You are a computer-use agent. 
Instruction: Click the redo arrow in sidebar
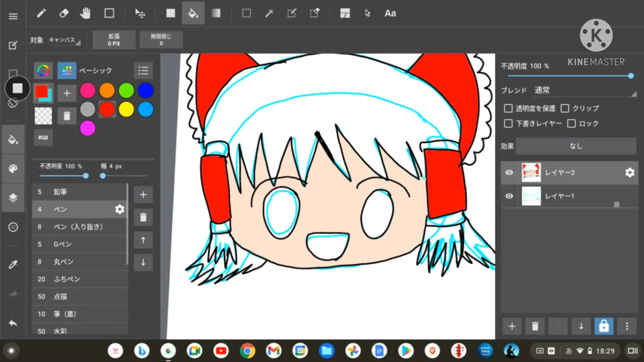(13, 294)
